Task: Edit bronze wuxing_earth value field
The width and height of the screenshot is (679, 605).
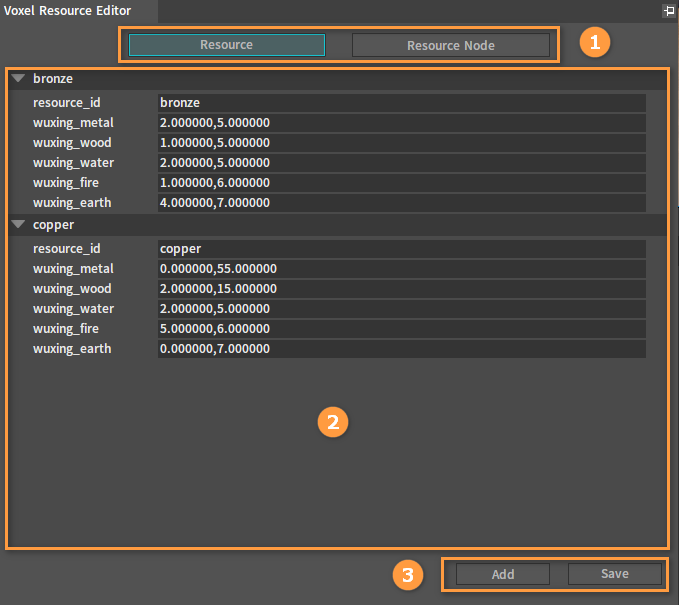Action: click(x=402, y=203)
